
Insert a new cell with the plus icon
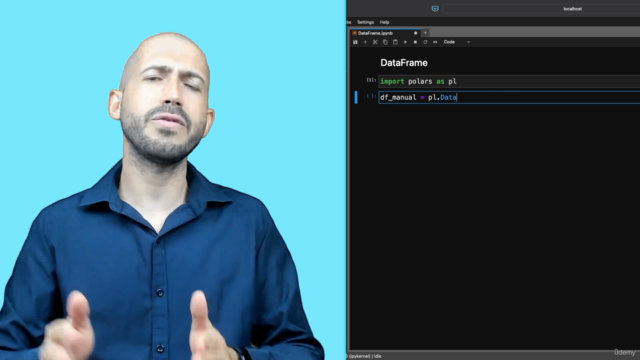(365, 42)
